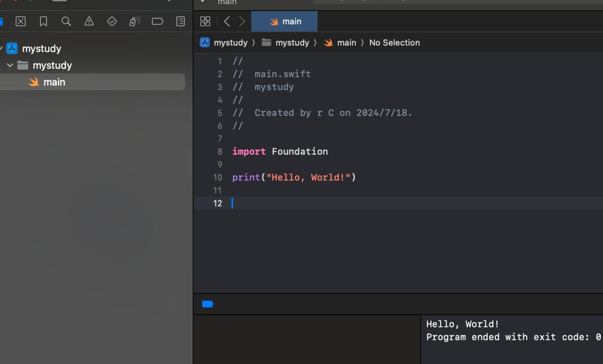This screenshot has width=603, height=364.
Task: Open the Report navigator list icon
Action: click(x=180, y=21)
